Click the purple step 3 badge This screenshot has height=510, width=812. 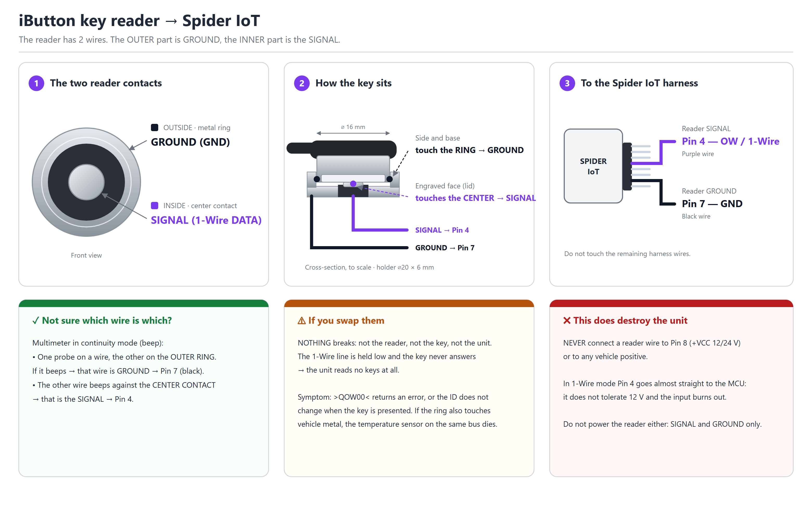point(567,83)
